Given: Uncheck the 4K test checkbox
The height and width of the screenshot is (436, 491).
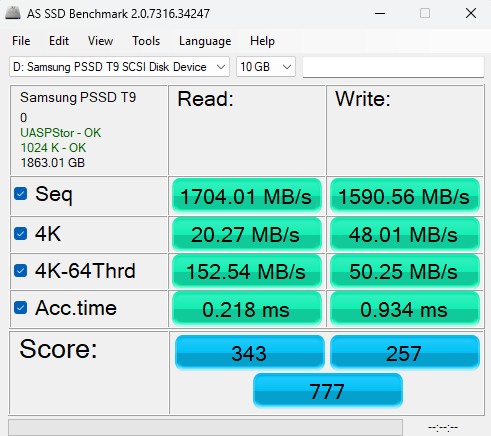Looking at the screenshot, I should pos(21,234).
